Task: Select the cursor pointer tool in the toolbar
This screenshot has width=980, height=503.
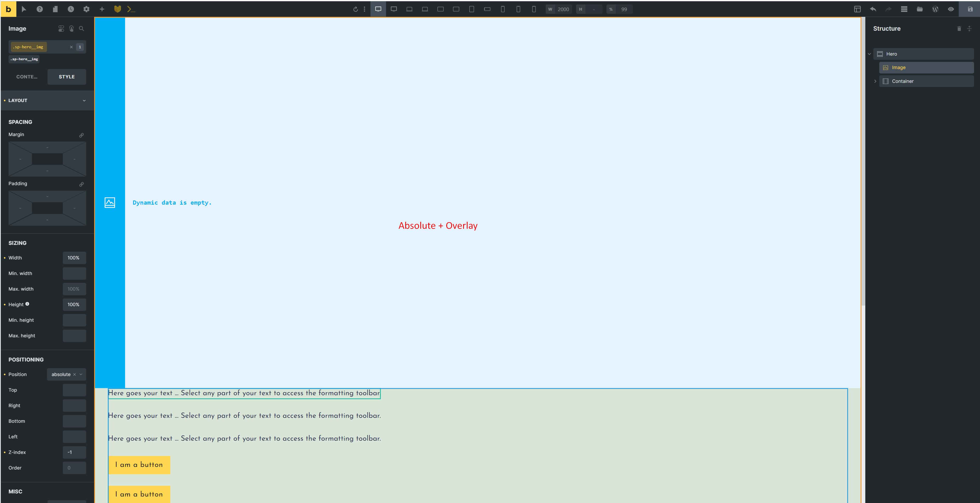Action: click(x=24, y=9)
